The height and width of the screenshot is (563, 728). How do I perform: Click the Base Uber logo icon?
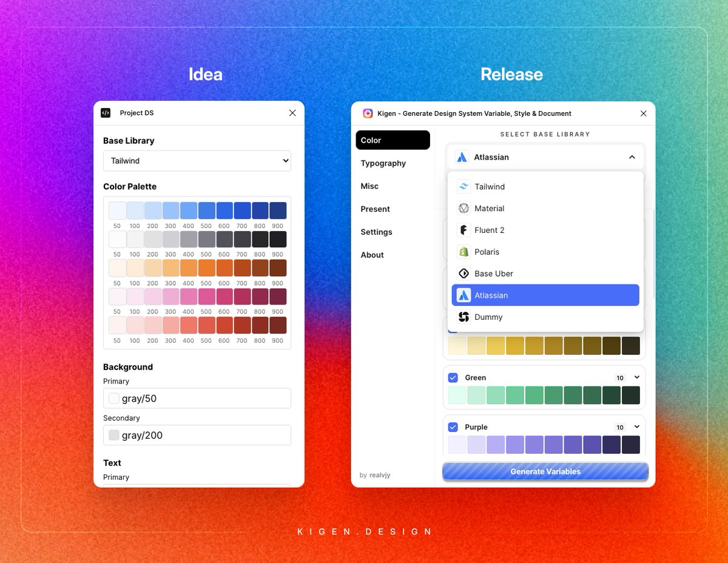pos(463,274)
